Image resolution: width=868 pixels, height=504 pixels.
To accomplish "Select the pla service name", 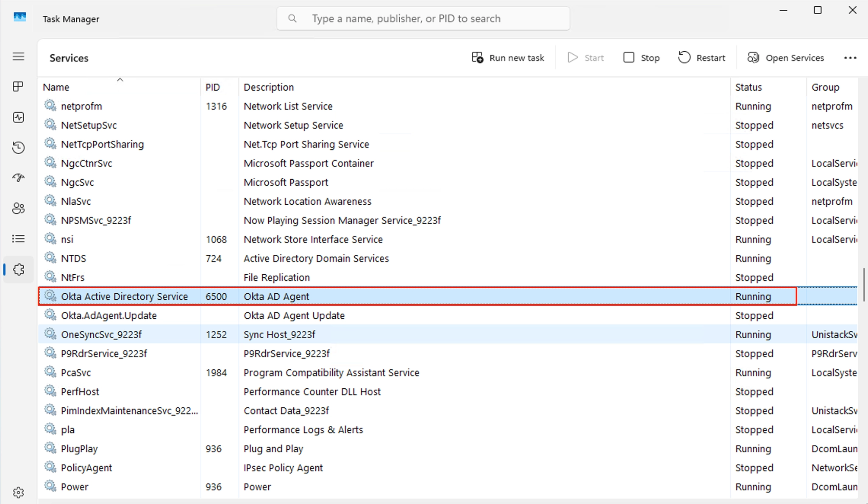I will [x=68, y=430].
